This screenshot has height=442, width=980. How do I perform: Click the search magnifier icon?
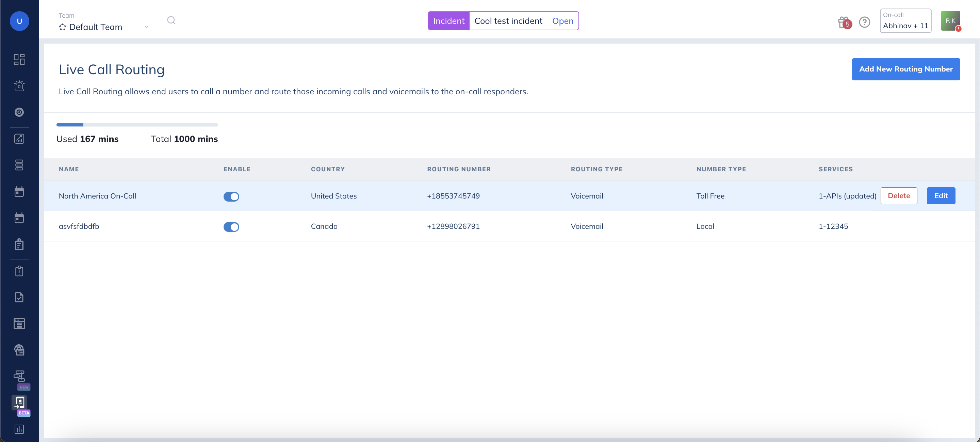[x=171, y=20]
